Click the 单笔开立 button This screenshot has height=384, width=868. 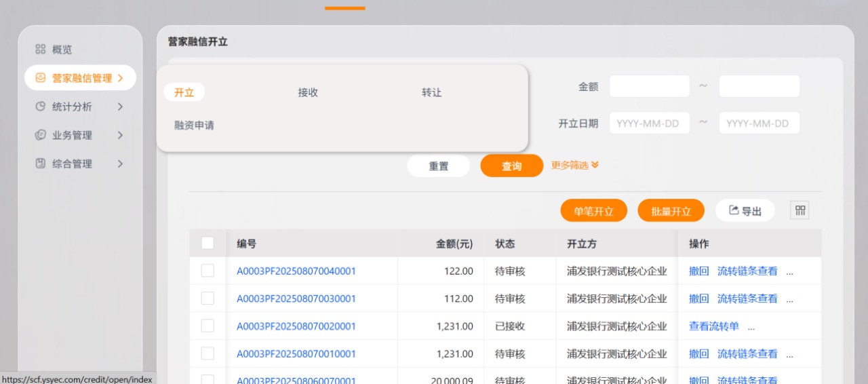[593, 211]
